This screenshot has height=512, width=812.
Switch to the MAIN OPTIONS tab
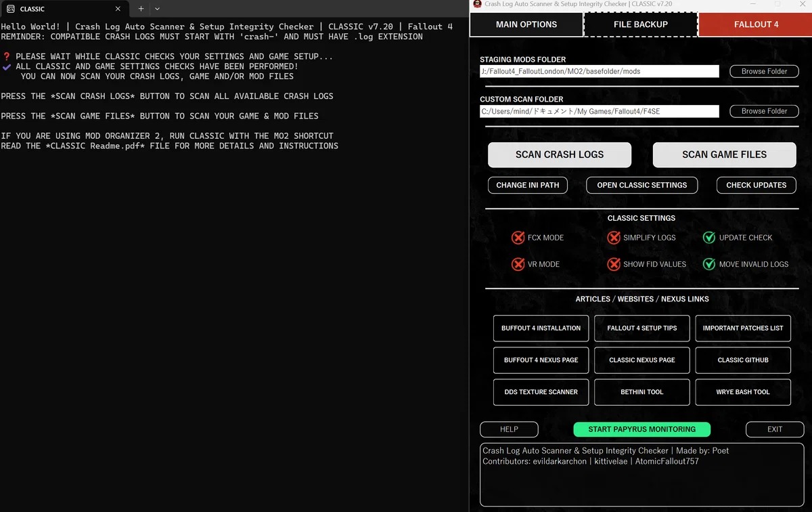point(526,24)
